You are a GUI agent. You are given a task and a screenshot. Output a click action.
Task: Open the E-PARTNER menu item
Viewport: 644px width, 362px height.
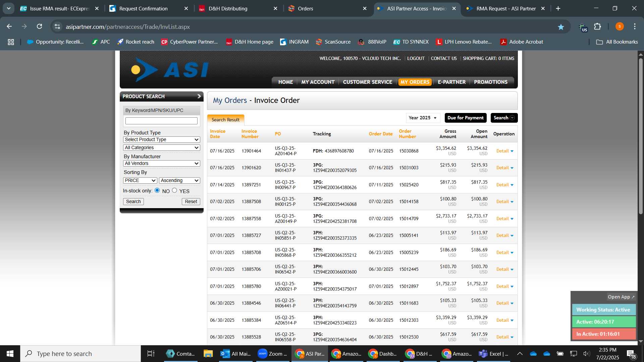[451, 82]
